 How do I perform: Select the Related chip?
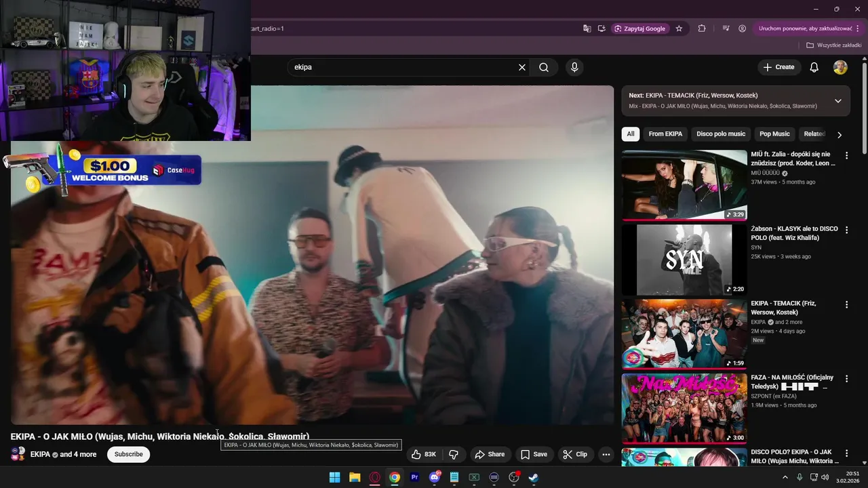coord(814,134)
